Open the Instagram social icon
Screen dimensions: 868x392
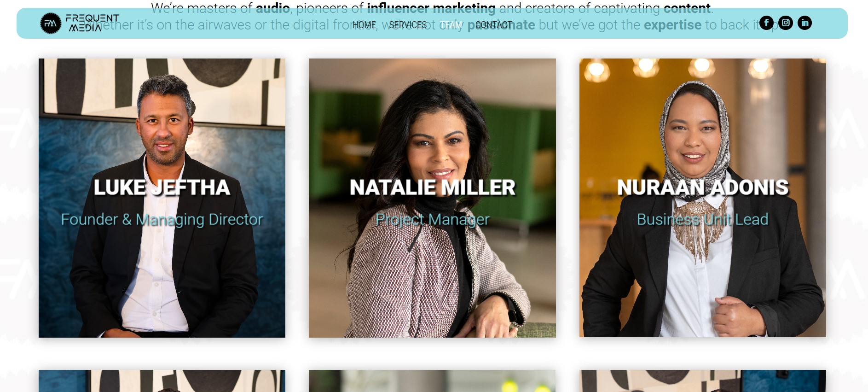pyautogui.click(x=786, y=23)
